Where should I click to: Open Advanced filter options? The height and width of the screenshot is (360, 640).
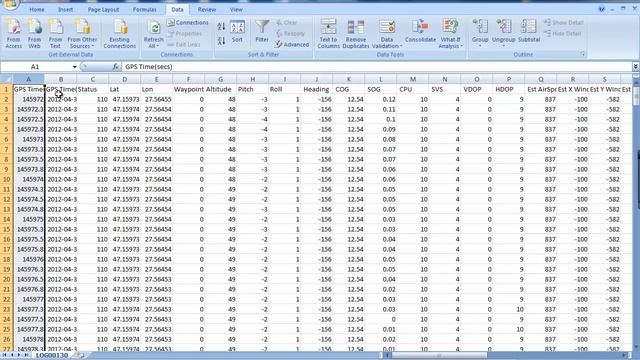pos(292,44)
